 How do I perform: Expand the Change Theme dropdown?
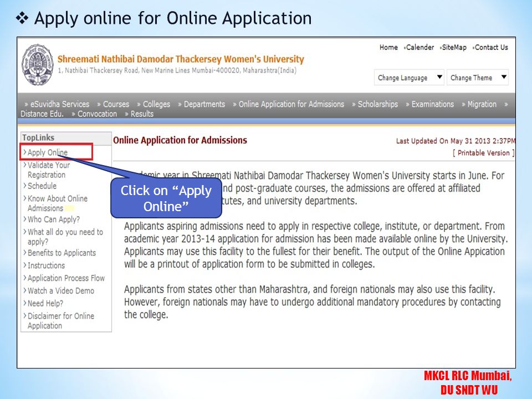click(477, 78)
